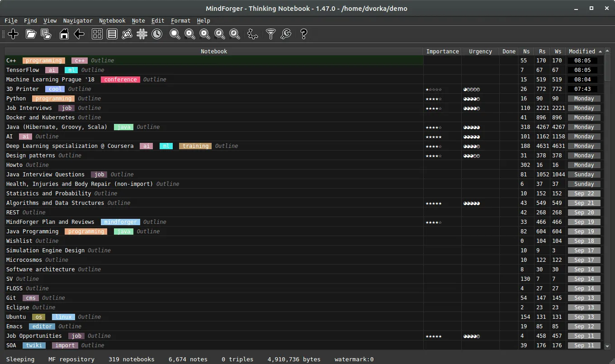Image resolution: width=615 pixels, height=364 pixels.
Task: Open preferences with the wrench icon
Action: (x=285, y=33)
